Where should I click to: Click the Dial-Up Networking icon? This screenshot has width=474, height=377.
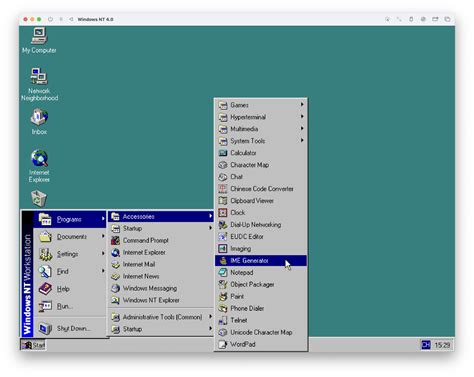pos(223,225)
